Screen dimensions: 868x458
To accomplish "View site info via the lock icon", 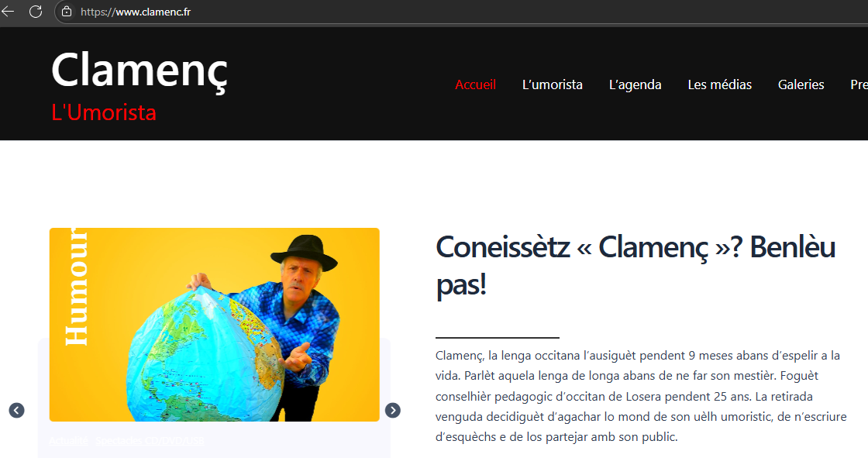I will (x=67, y=12).
